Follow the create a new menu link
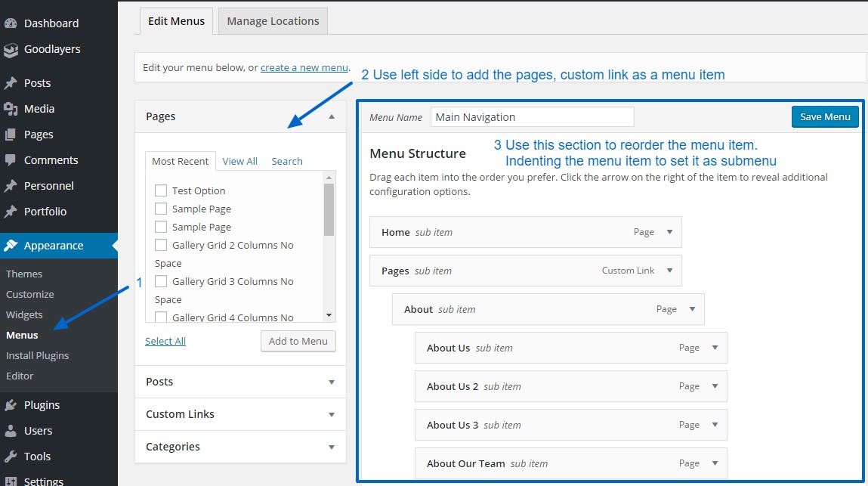 304,67
